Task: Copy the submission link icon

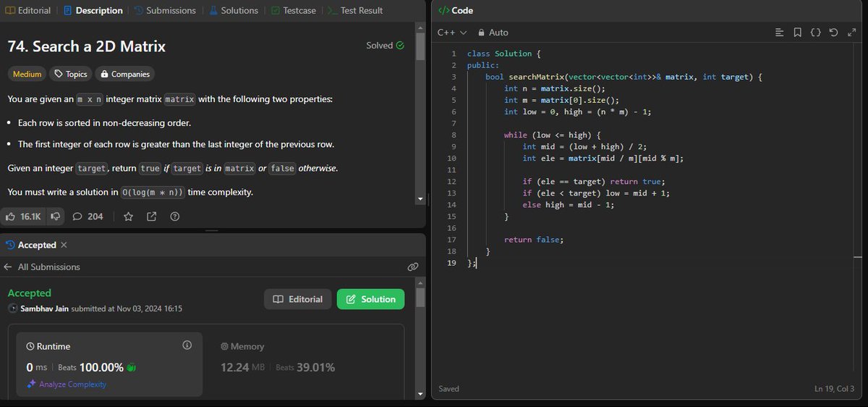Action: click(413, 267)
